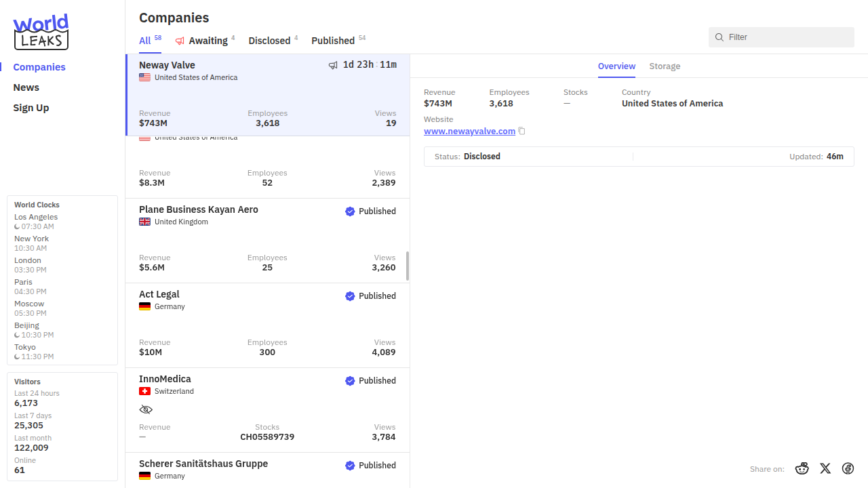Open the Act Legal company entry

(268, 325)
